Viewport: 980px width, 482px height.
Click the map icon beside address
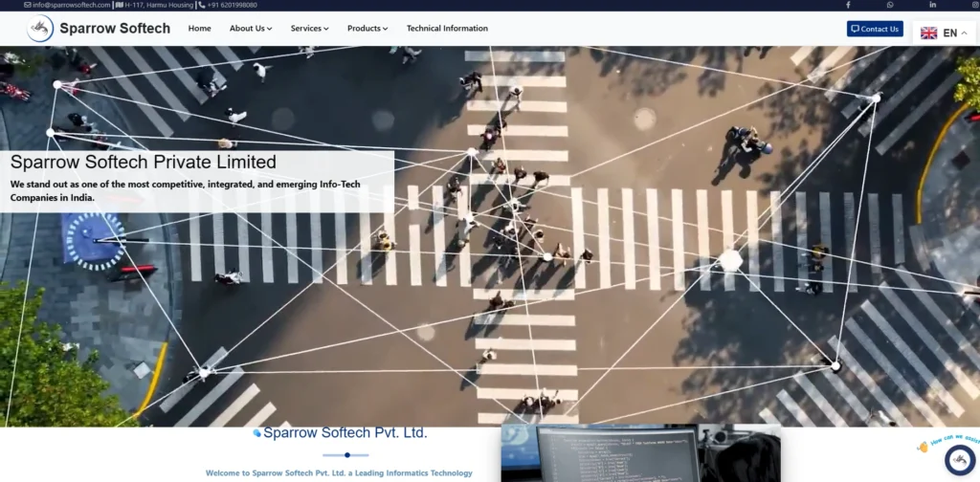[x=120, y=5]
